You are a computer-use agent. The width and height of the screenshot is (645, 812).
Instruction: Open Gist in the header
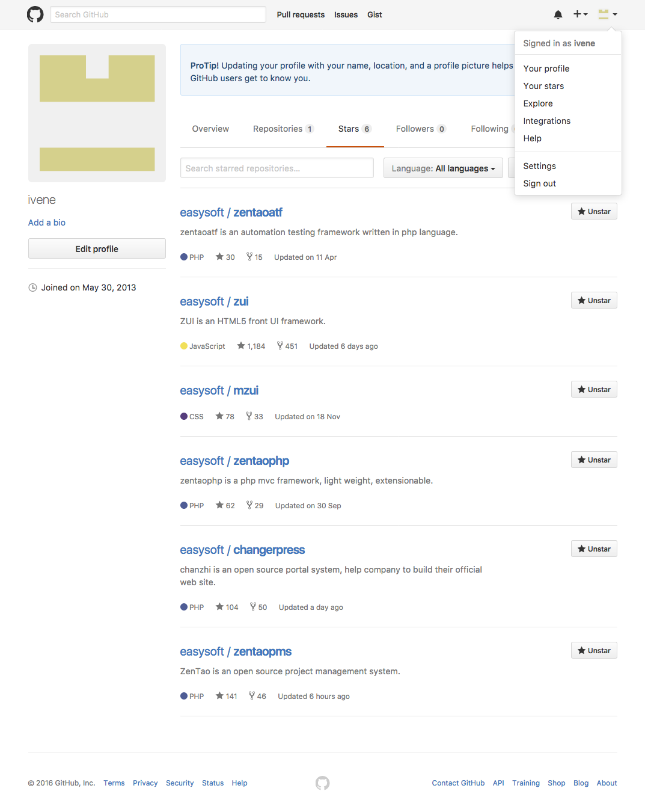pos(374,14)
